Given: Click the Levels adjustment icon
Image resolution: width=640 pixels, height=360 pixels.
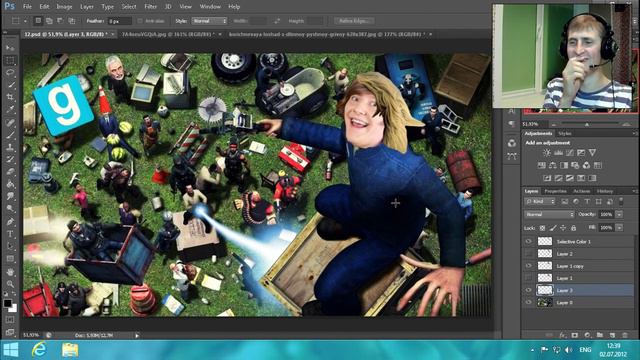Looking at the screenshot, I should coord(558,153).
